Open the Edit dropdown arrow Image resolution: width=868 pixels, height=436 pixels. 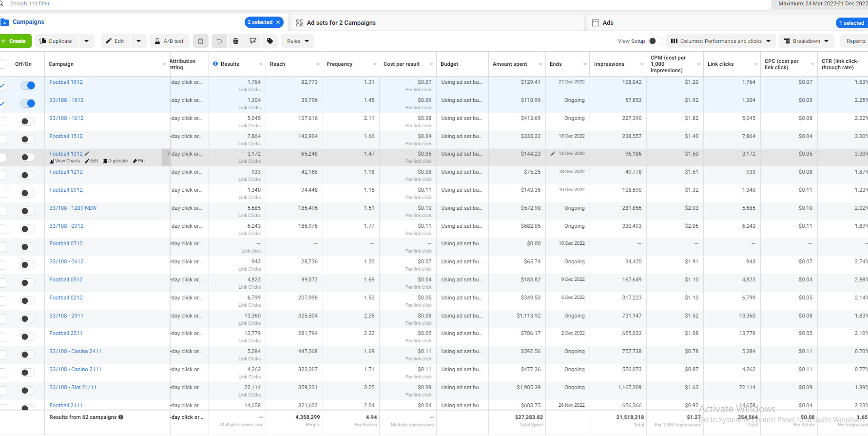point(139,41)
